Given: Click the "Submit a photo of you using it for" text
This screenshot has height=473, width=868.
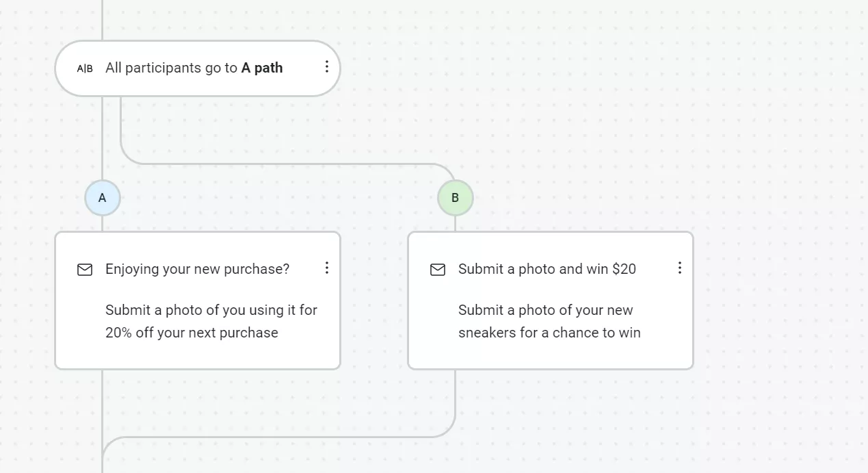Looking at the screenshot, I should tap(211, 310).
